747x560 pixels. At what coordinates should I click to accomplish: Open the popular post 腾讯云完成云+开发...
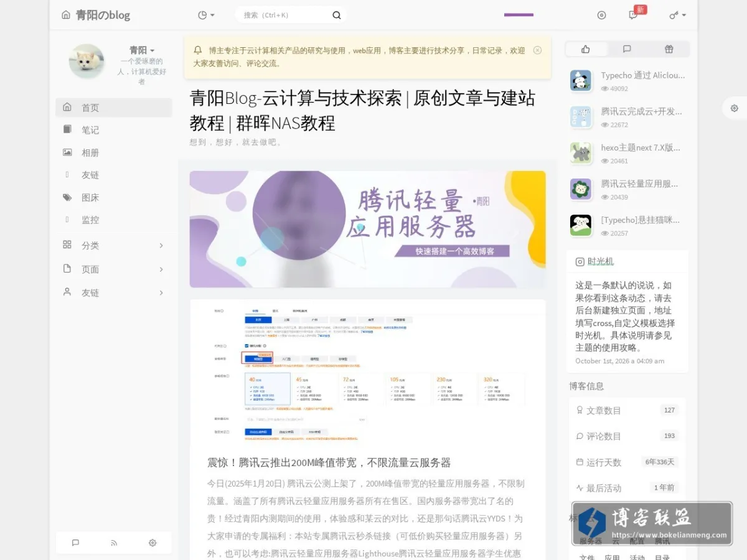(x=641, y=111)
